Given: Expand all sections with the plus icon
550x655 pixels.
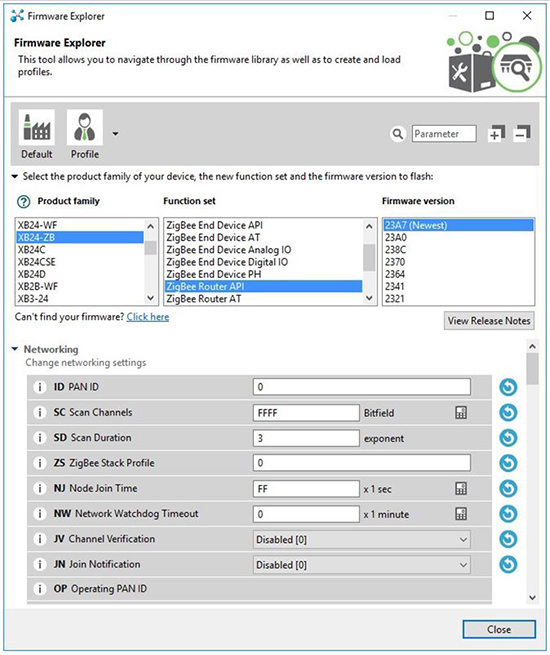Looking at the screenshot, I should (496, 134).
